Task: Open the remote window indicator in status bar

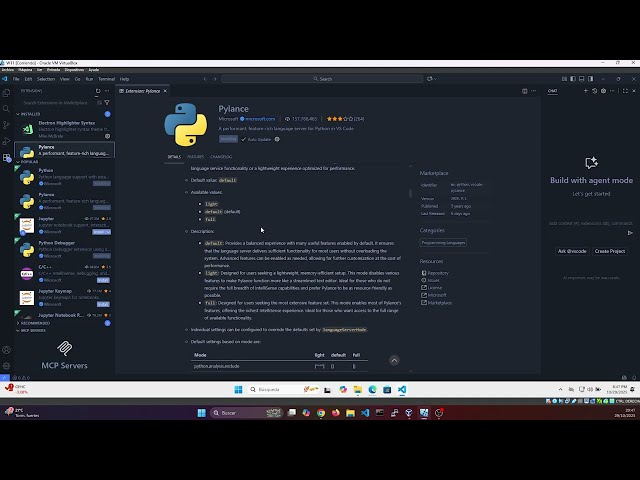Action: pos(4,378)
